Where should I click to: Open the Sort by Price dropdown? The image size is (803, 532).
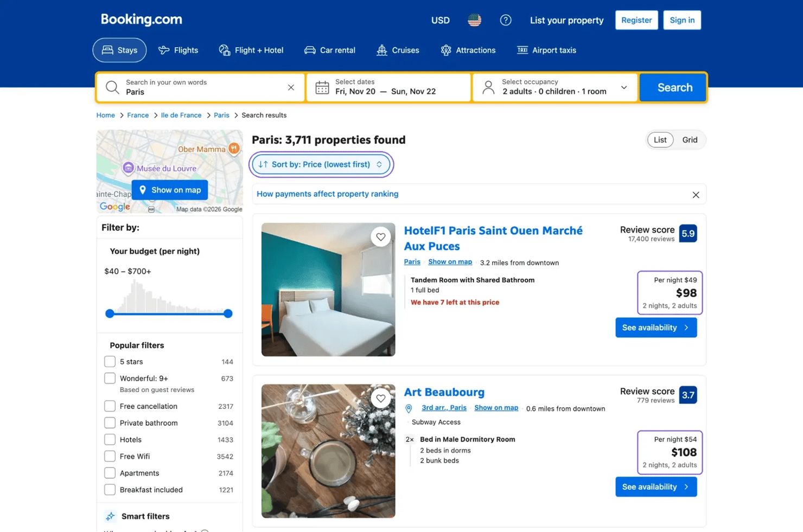tap(321, 164)
